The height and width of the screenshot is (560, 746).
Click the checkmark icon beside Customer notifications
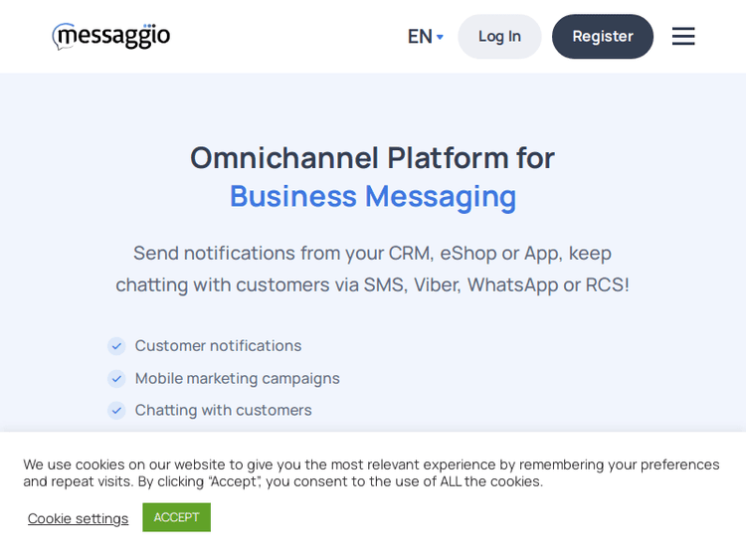tap(116, 346)
